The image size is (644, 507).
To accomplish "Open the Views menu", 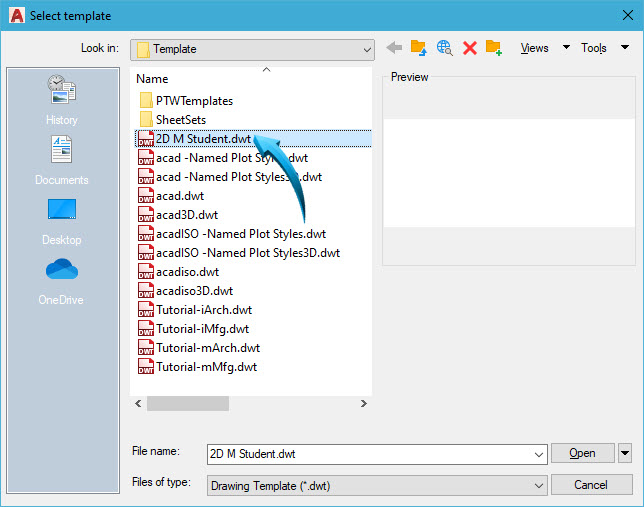I will [534, 48].
